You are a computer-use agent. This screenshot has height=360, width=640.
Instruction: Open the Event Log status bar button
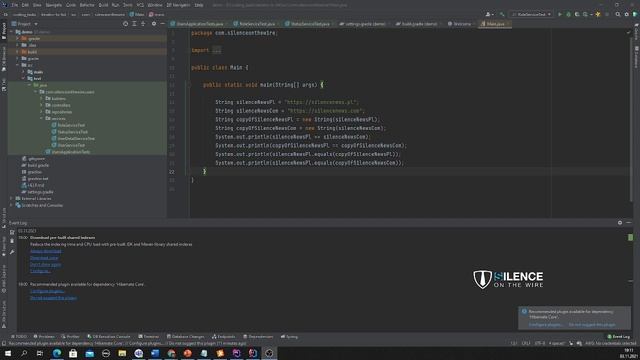pyautogui.click(x=618, y=337)
